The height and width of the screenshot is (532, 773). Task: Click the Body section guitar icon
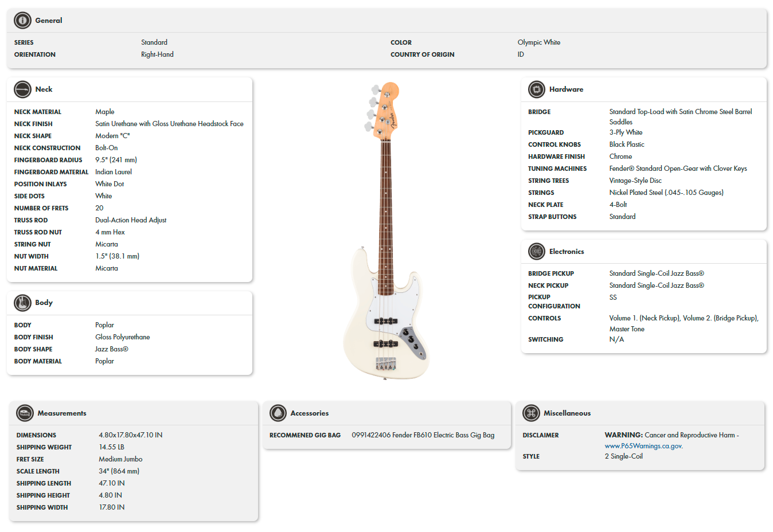23,303
